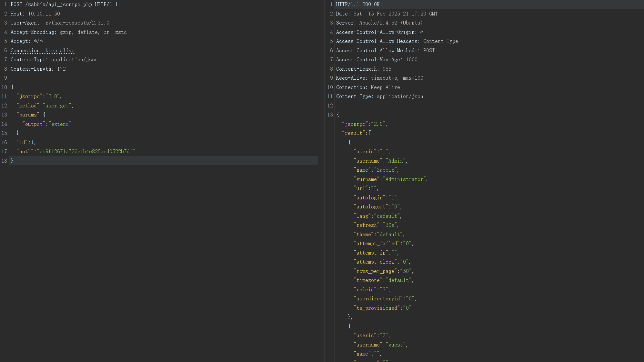Image resolution: width=644 pixels, height=362 pixels.
Task: Click the request's closing brace line 18
Action: pos(12,161)
